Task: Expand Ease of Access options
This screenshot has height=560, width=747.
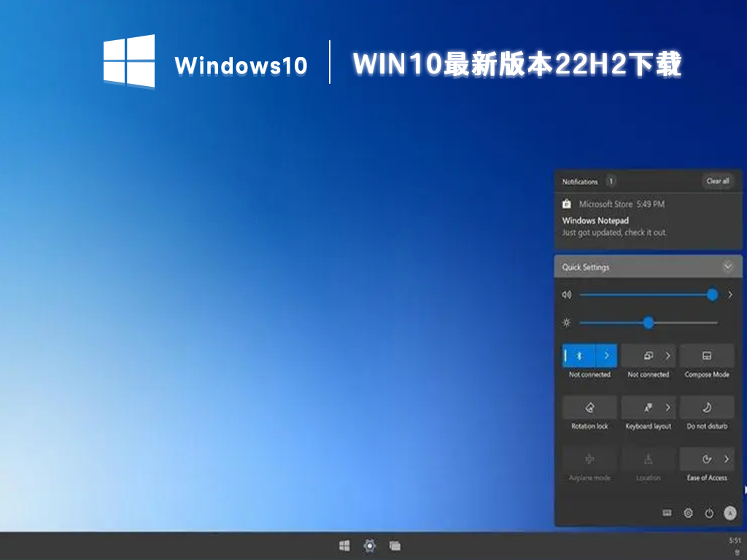Action: (x=726, y=459)
